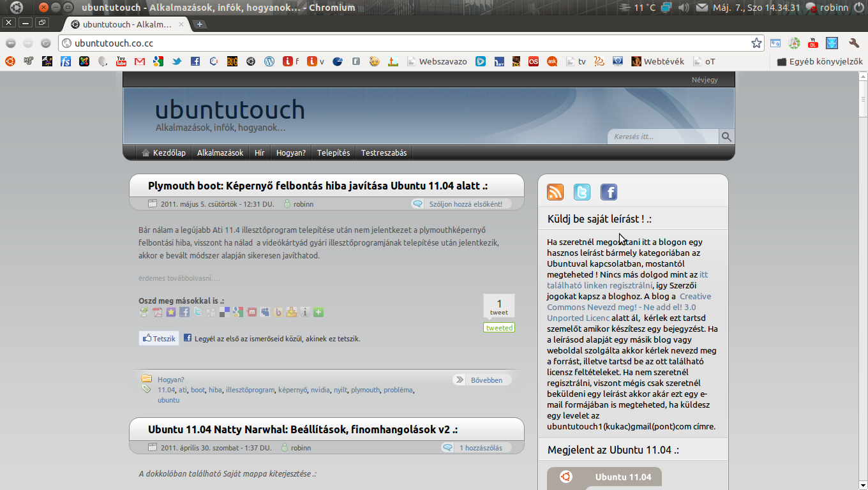Image resolution: width=868 pixels, height=490 pixels.
Task: Open the Testreszabás menu item
Action: tap(384, 152)
